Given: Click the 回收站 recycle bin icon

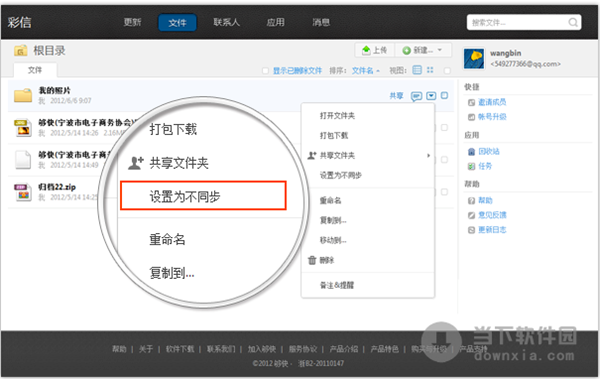Looking at the screenshot, I should [471, 152].
